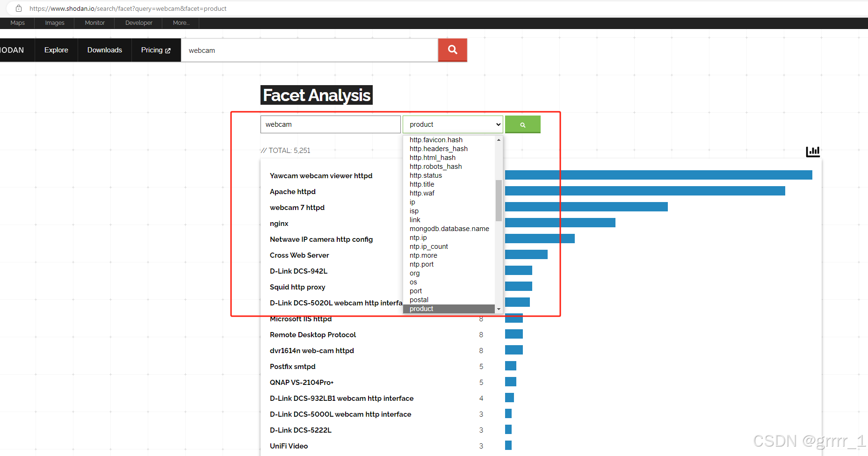Click the facet query webcam field
Viewport: 868px width, 456px height.
pyautogui.click(x=331, y=124)
